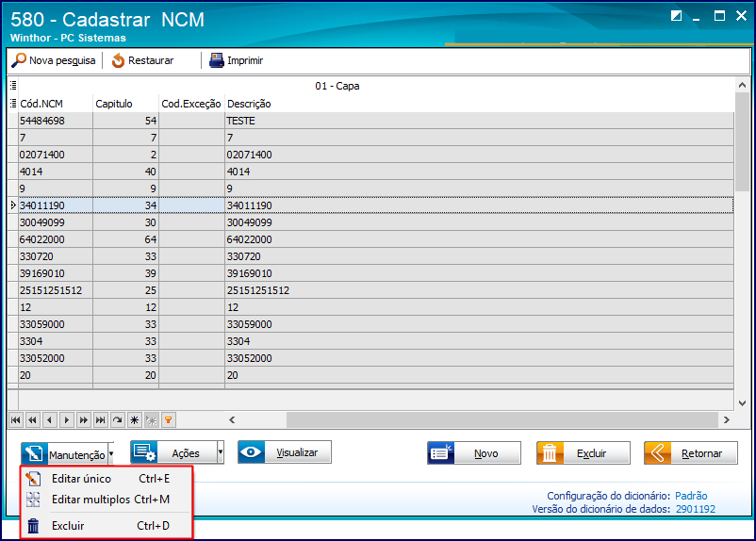Click the TESTE description cell
Screen dimensions: 756x541
coord(479,121)
